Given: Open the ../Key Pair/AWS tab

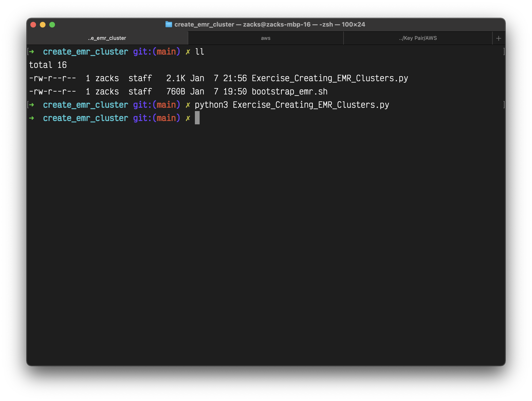Looking at the screenshot, I should click(418, 38).
